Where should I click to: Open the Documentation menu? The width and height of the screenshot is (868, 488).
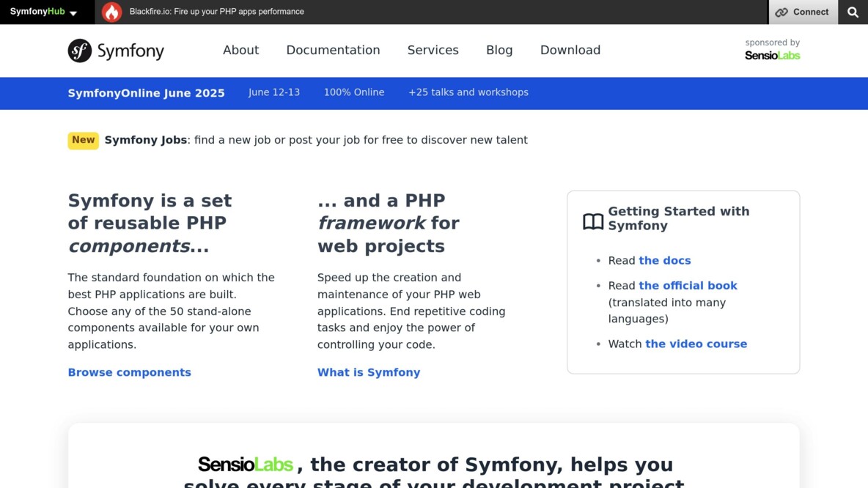coord(334,50)
